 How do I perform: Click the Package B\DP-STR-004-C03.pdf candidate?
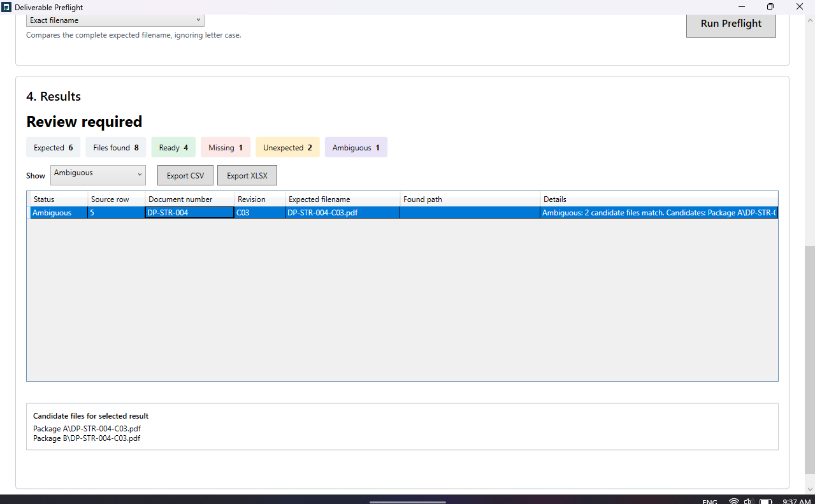pos(87,438)
